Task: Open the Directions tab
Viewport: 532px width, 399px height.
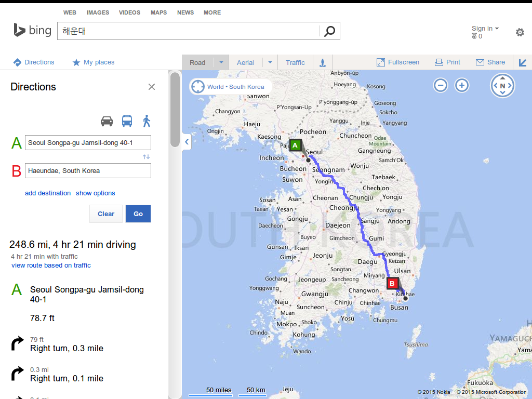Action: (x=34, y=62)
